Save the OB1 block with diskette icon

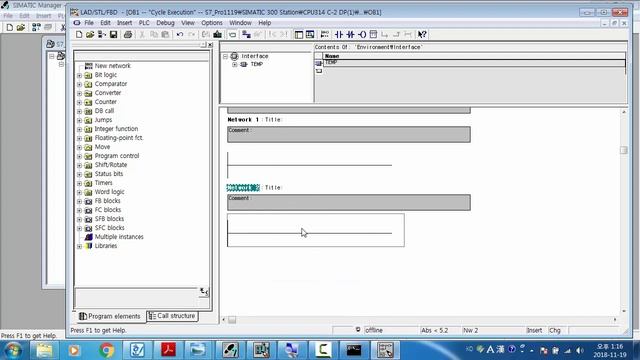pyautogui.click(x=113, y=35)
